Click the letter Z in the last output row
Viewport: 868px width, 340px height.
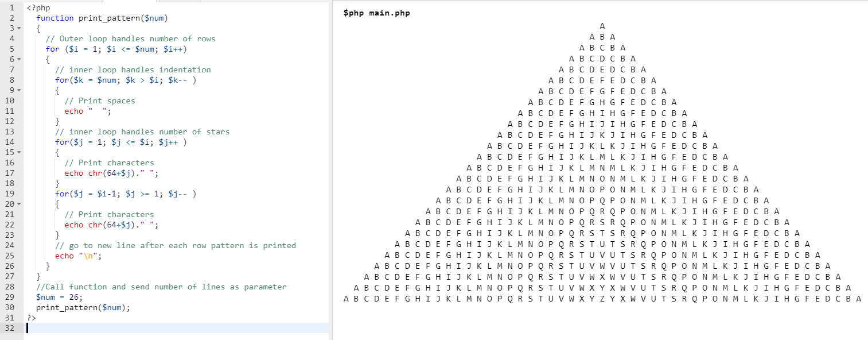(x=602, y=299)
